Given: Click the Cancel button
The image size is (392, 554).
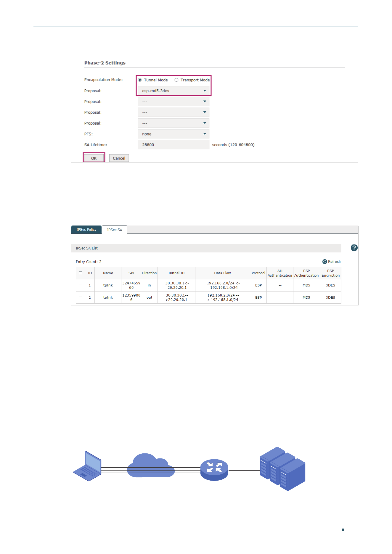Looking at the screenshot, I should (119, 158).
